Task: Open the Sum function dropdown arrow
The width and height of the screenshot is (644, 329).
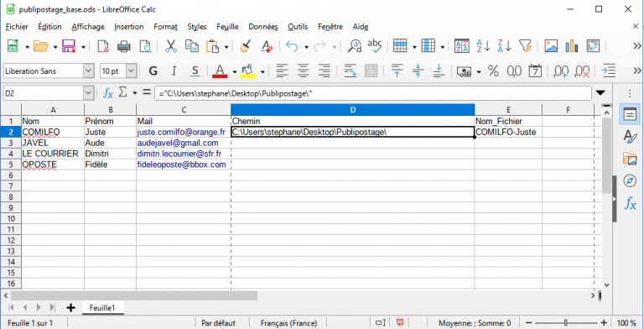Action: (135, 93)
